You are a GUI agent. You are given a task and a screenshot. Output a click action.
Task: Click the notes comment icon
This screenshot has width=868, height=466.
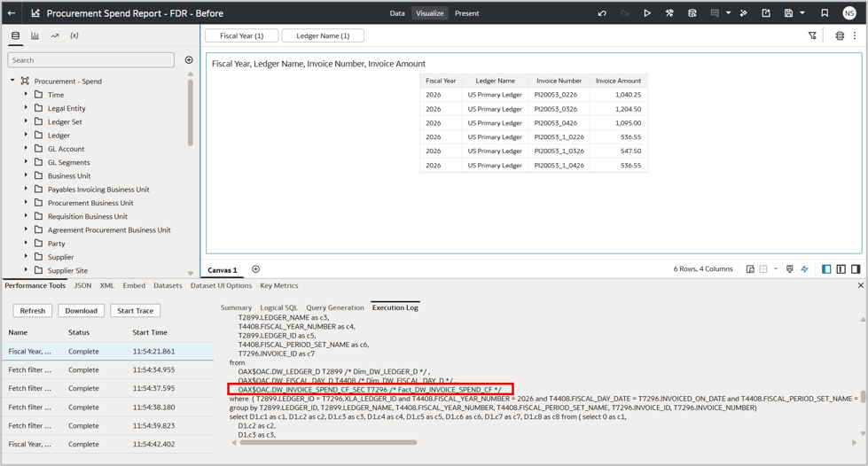[x=715, y=13]
